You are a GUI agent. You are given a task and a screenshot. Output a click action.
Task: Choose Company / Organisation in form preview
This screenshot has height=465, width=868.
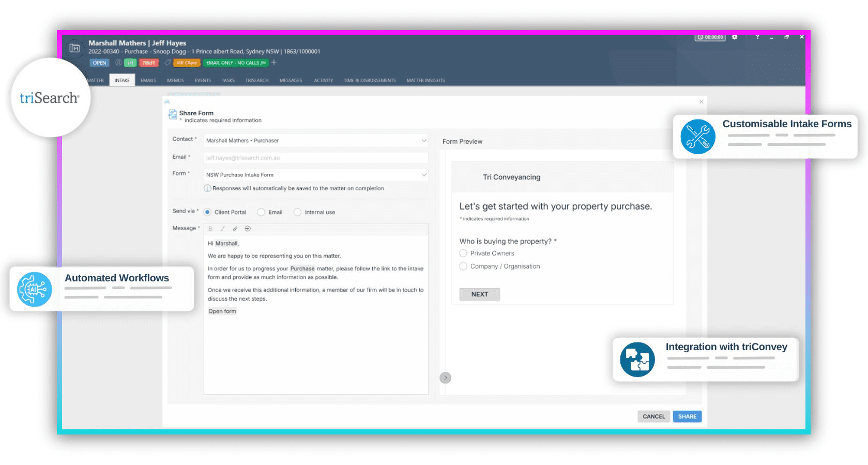(463, 266)
